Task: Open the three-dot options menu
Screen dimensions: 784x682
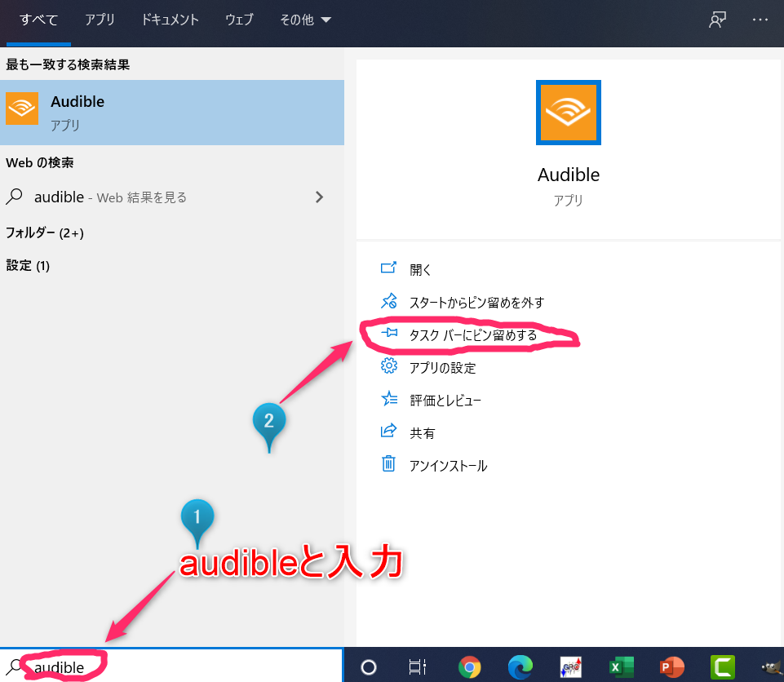Action: [x=760, y=20]
